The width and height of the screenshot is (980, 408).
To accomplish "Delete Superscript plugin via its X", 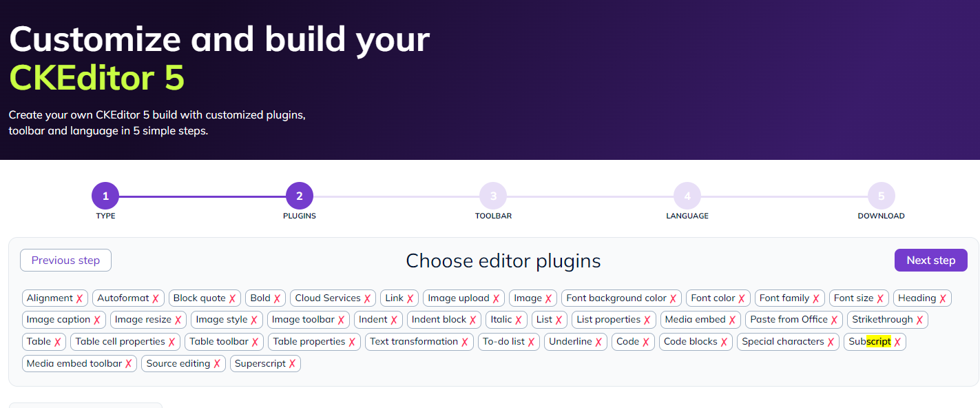I will tap(292, 364).
